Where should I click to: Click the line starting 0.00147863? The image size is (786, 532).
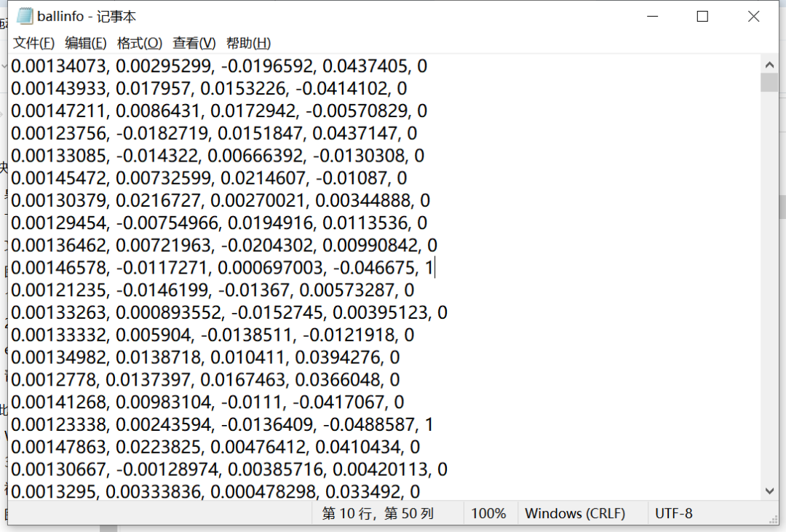coord(218,446)
